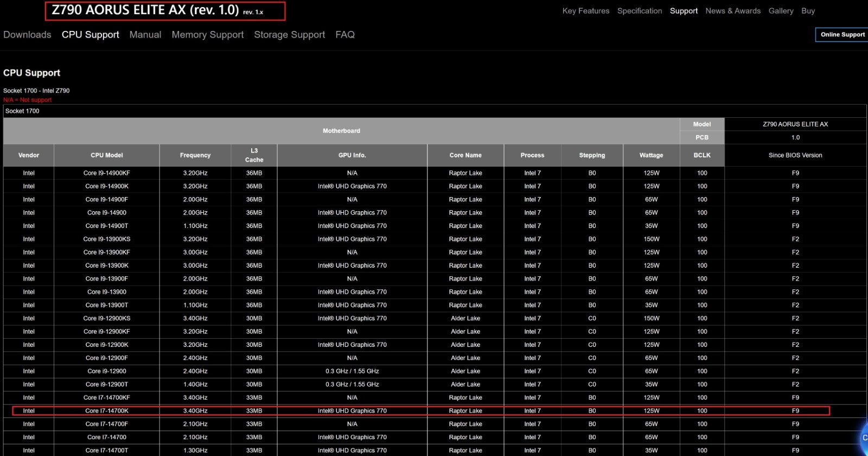
Task: Select the Core i9-12900K cell
Action: click(107, 345)
